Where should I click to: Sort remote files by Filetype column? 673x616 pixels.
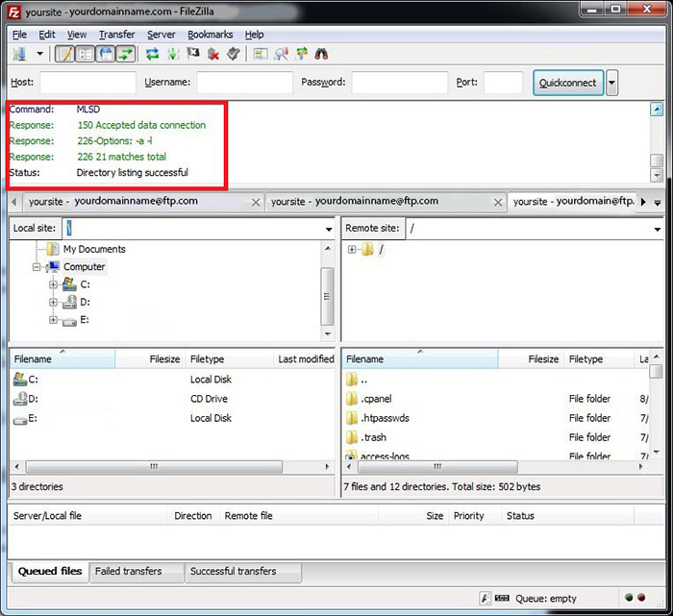600,359
